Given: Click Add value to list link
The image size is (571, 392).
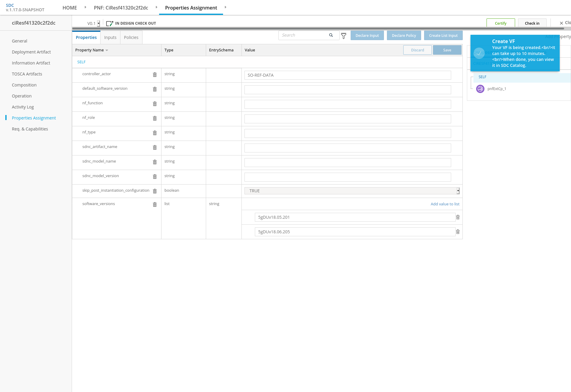Looking at the screenshot, I should pyautogui.click(x=445, y=204).
